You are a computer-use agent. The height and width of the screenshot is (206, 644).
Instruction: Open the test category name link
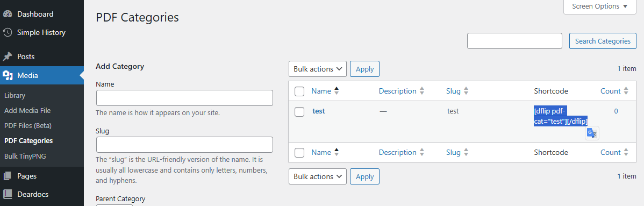point(319,111)
